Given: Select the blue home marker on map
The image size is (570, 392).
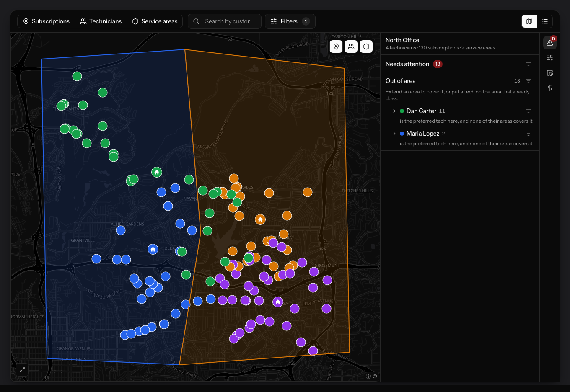Looking at the screenshot, I should click(x=153, y=249).
